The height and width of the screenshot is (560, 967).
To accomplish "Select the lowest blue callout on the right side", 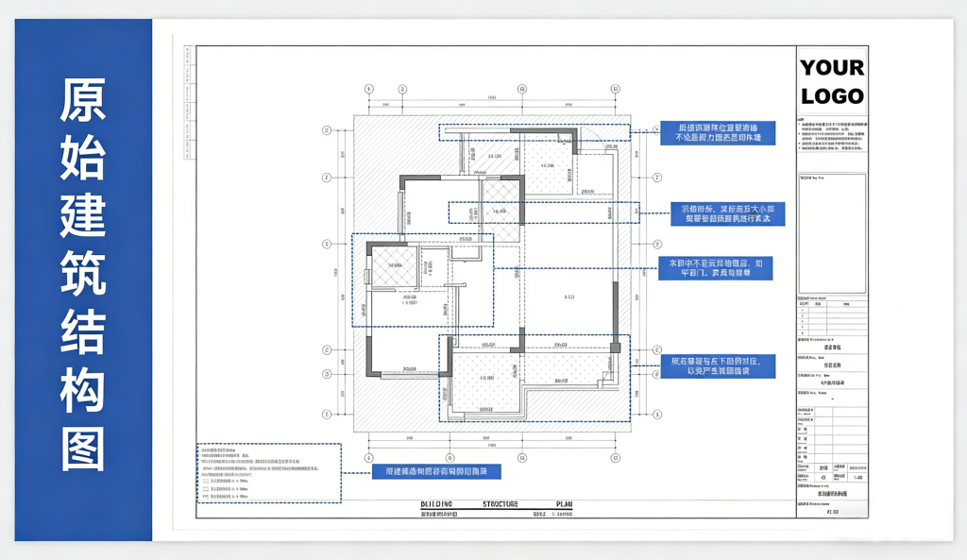I will click(717, 366).
